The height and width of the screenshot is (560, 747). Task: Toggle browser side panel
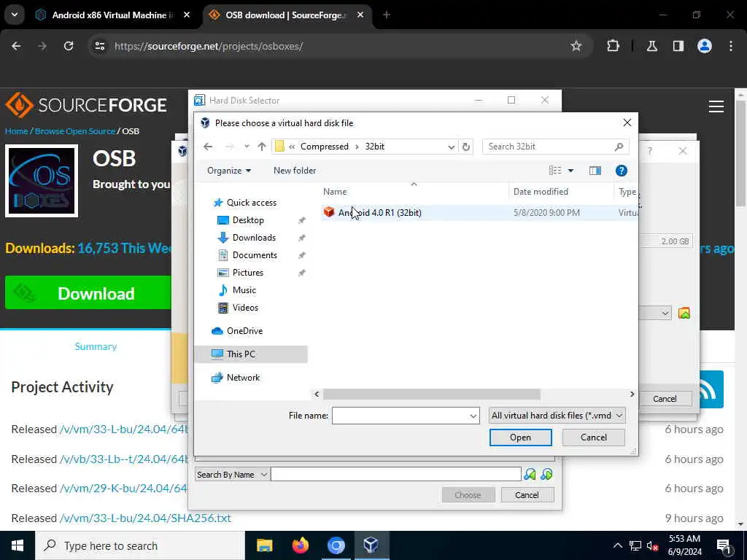click(x=678, y=46)
